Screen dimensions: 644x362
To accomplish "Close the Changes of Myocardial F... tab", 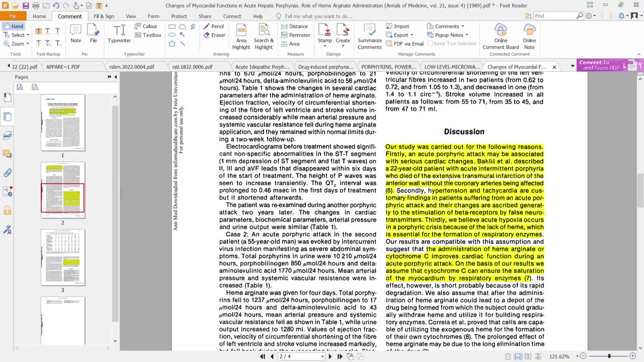I will pyautogui.click(x=554, y=67).
